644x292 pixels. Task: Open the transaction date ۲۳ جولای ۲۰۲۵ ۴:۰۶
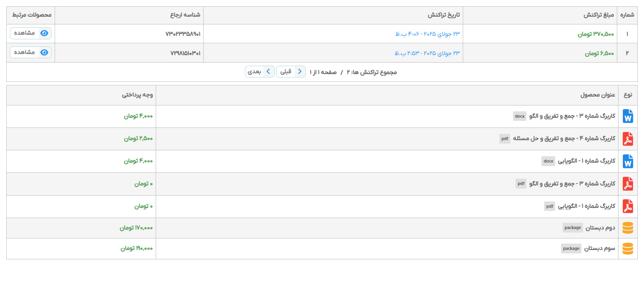427,34
